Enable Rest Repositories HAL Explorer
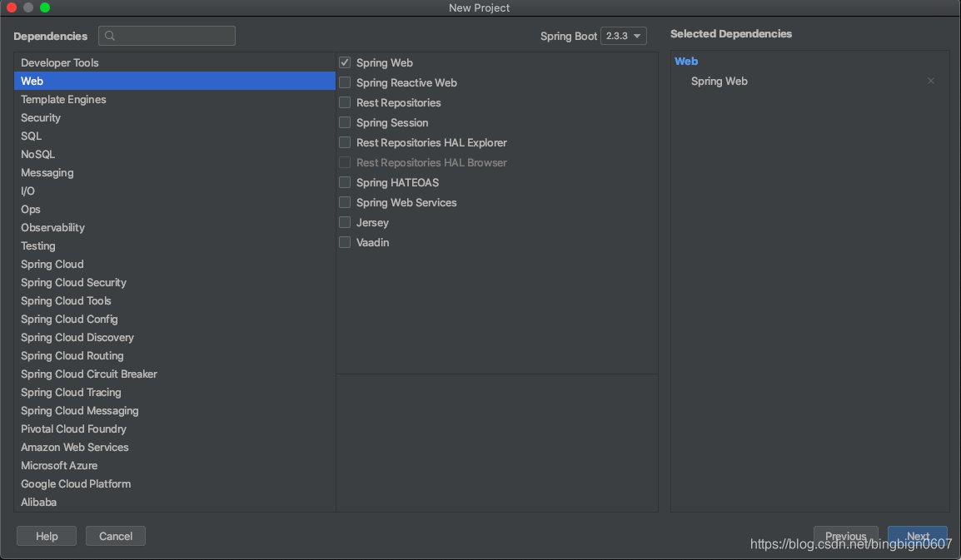Viewport: 961px width, 560px height. (x=345, y=143)
